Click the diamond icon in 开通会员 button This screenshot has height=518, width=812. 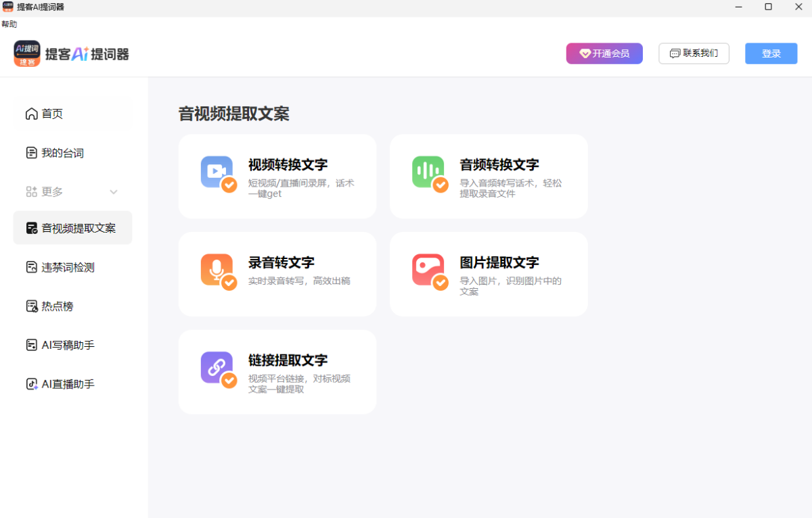[585, 53]
